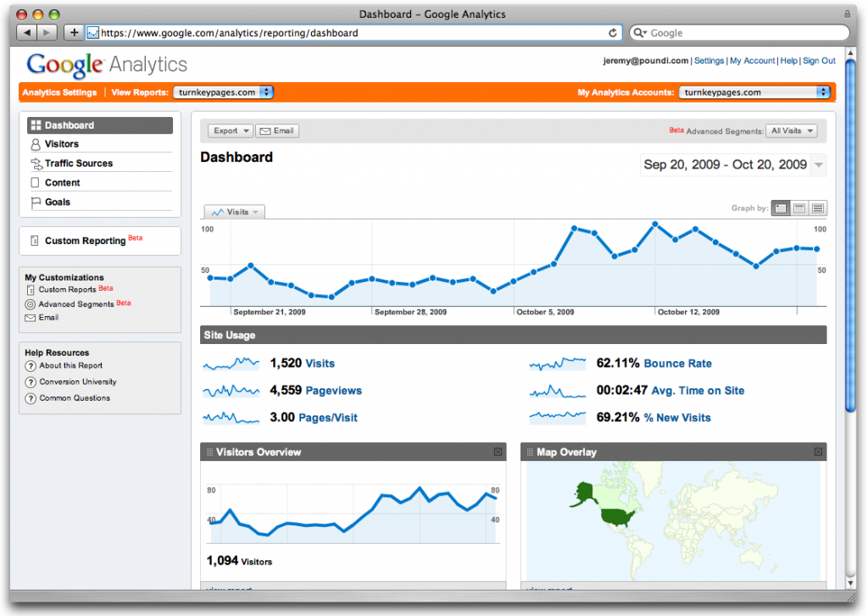The width and height of the screenshot is (868, 616).
Task: Open the Visits graph metric dropdown
Action: (235, 212)
